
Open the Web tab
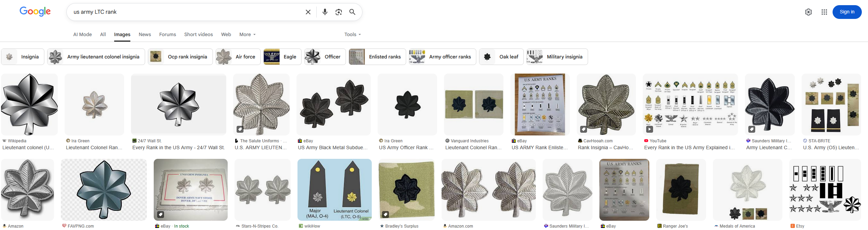(x=226, y=34)
